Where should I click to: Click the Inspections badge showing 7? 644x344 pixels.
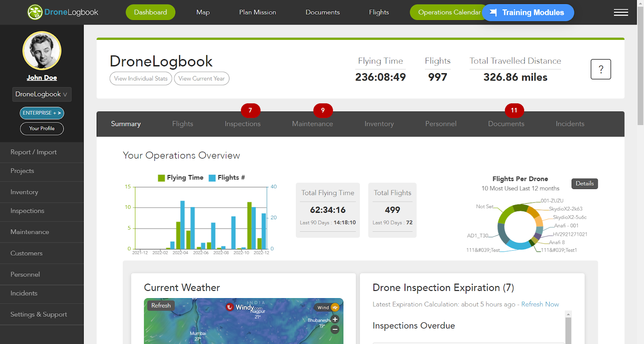[x=250, y=110]
